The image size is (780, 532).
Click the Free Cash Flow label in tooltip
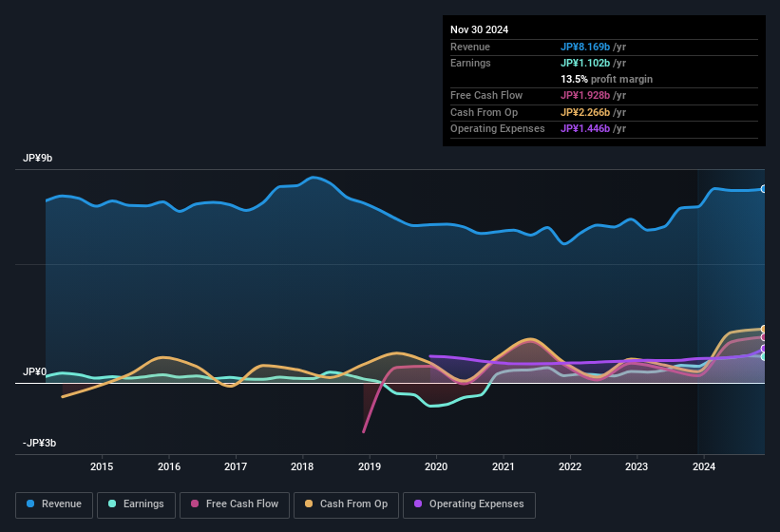486,95
